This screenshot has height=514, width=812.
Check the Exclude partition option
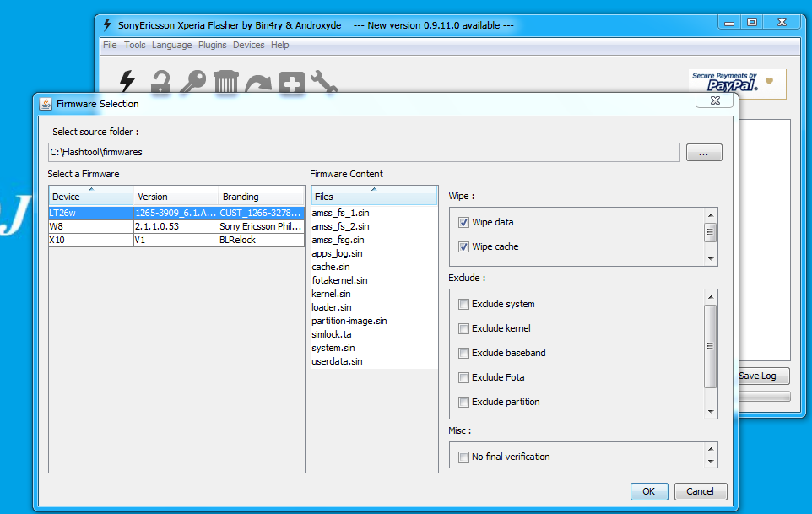[x=463, y=403]
